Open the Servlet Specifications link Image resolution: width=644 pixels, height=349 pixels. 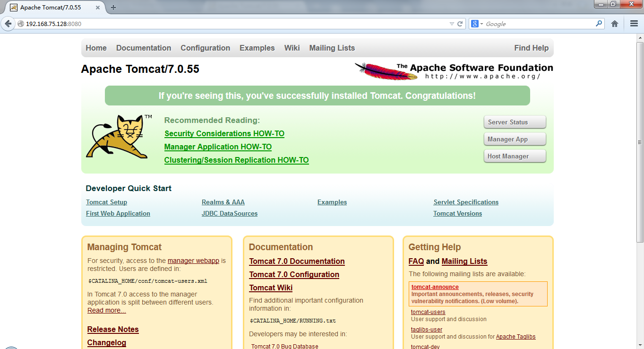(466, 202)
